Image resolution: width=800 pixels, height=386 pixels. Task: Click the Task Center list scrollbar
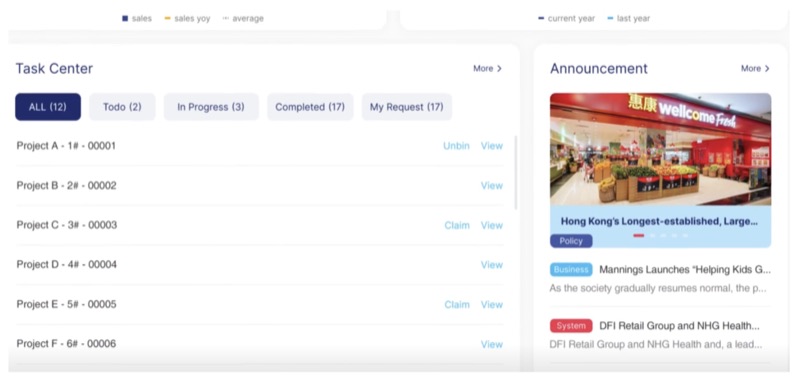point(515,172)
